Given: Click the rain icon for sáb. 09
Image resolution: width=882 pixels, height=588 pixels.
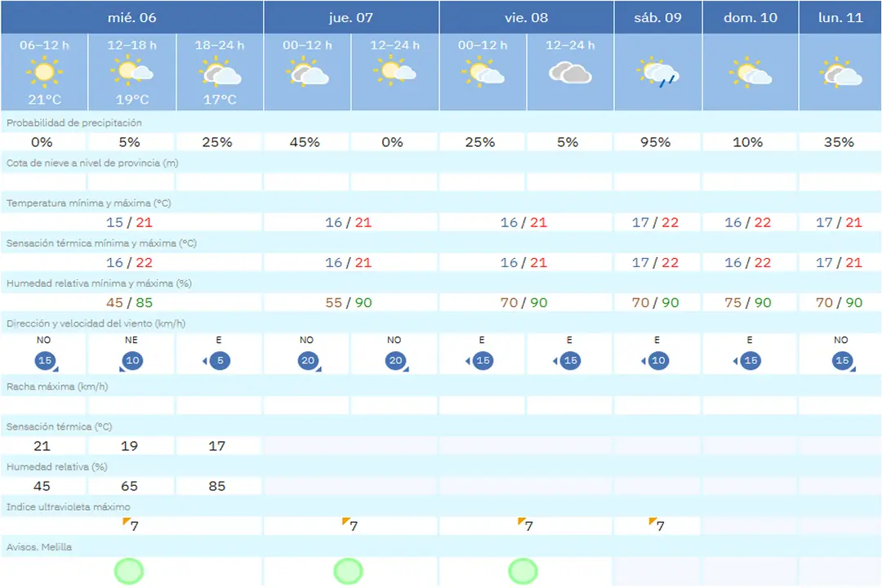Looking at the screenshot, I should 657,72.
